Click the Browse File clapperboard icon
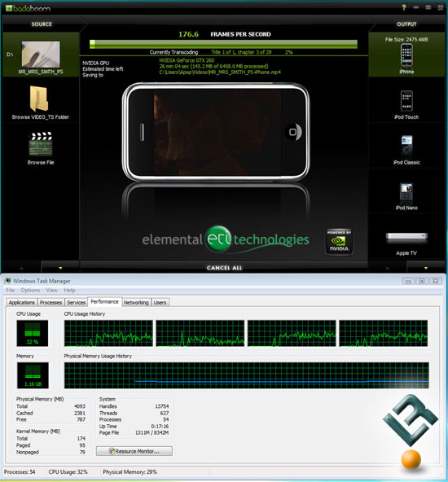Image resolution: width=448 pixels, height=482 pixels. pos(41,144)
